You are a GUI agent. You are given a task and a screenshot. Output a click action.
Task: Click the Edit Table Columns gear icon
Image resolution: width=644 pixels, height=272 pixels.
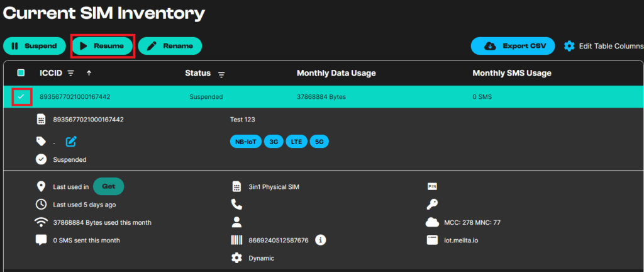569,46
